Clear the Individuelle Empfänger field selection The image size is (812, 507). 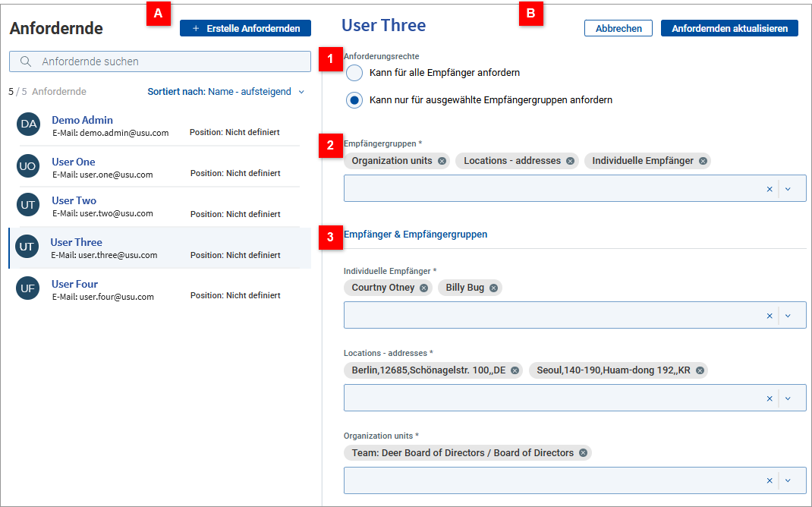coord(770,316)
